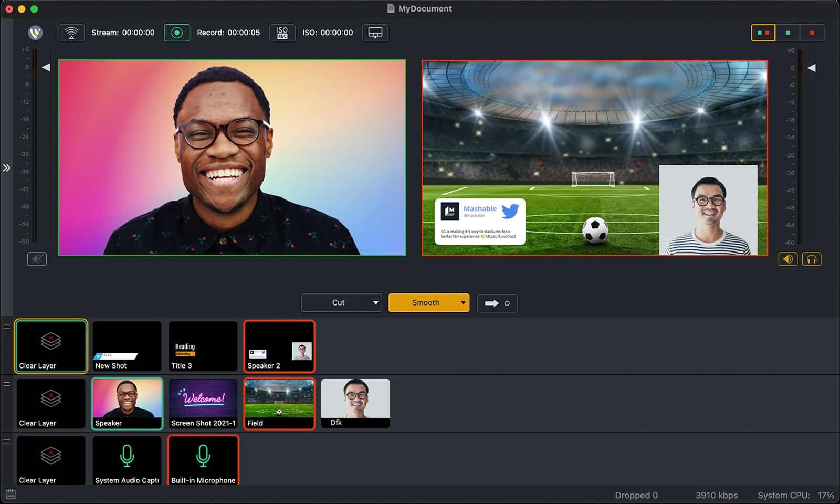Select the Built-in Microphone shot
This screenshot has width=840, height=504.
pyautogui.click(x=203, y=460)
